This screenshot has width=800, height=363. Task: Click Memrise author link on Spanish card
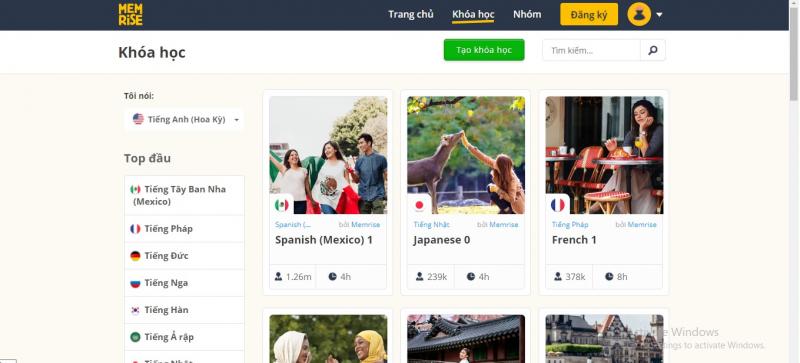click(365, 225)
